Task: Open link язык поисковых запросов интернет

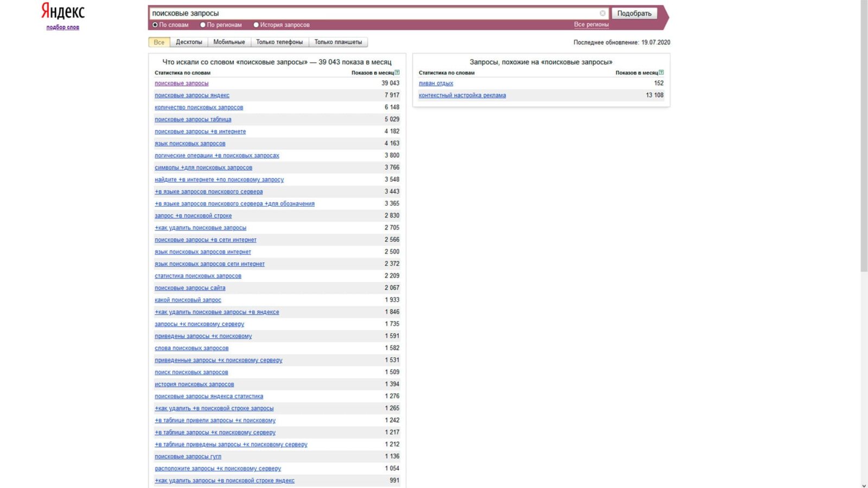Action: pyautogui.click(x=203, y=252)
